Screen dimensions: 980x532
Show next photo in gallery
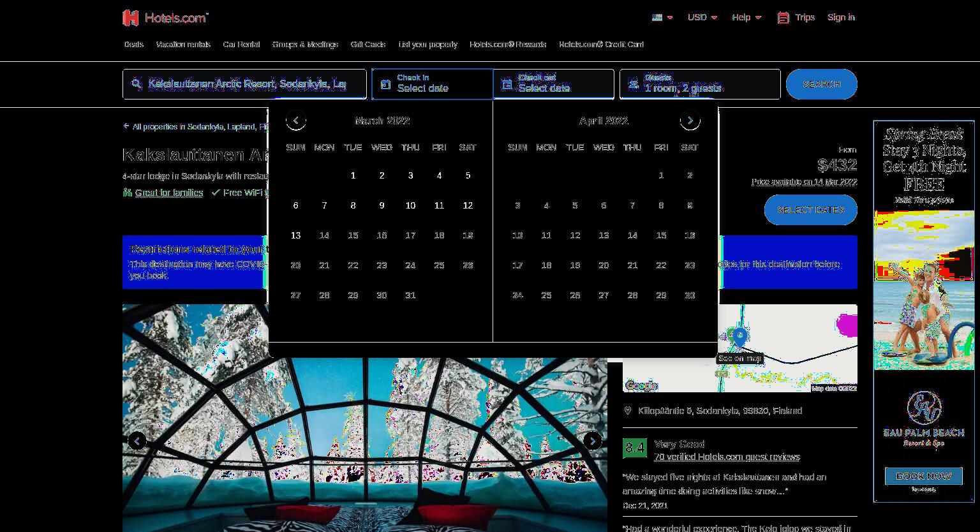pyautogui.click(x=593, y=441)
